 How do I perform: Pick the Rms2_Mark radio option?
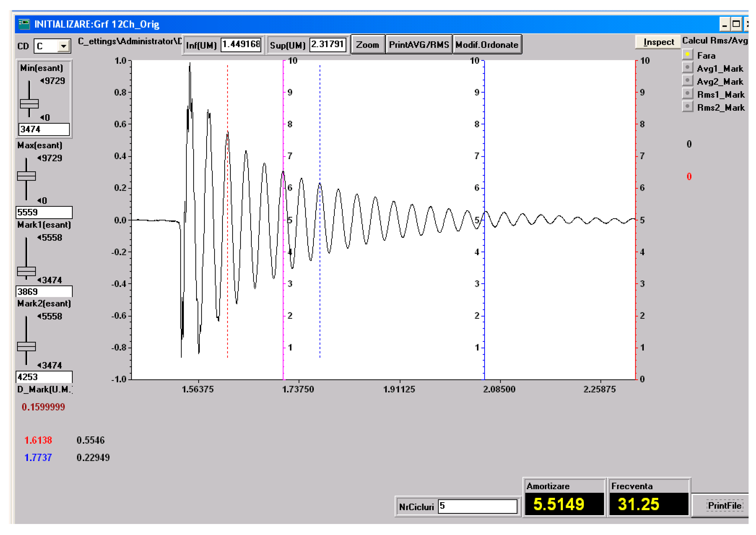pos(687,106)
